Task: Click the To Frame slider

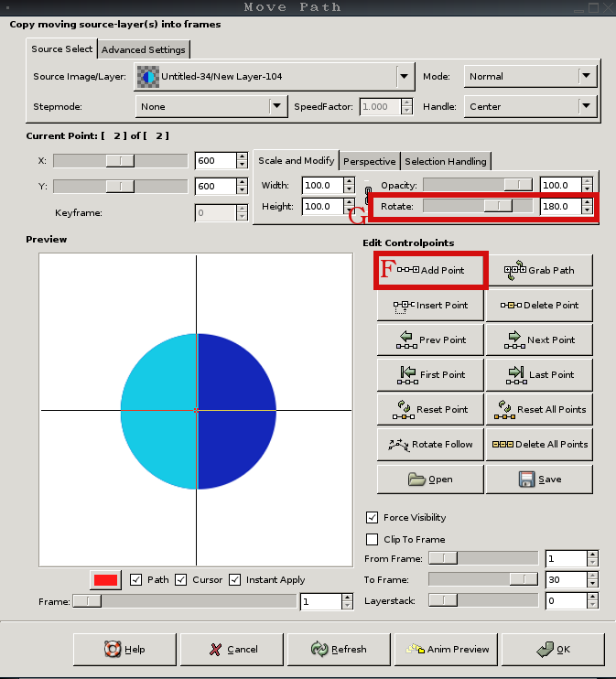Action: [x=483, y=579]
